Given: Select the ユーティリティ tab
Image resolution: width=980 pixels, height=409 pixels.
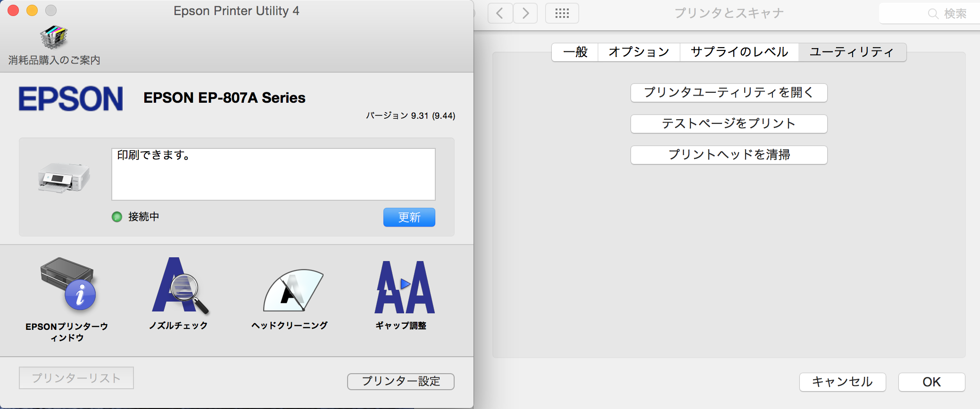Looking at the screenshot, I should click(852, 52).
